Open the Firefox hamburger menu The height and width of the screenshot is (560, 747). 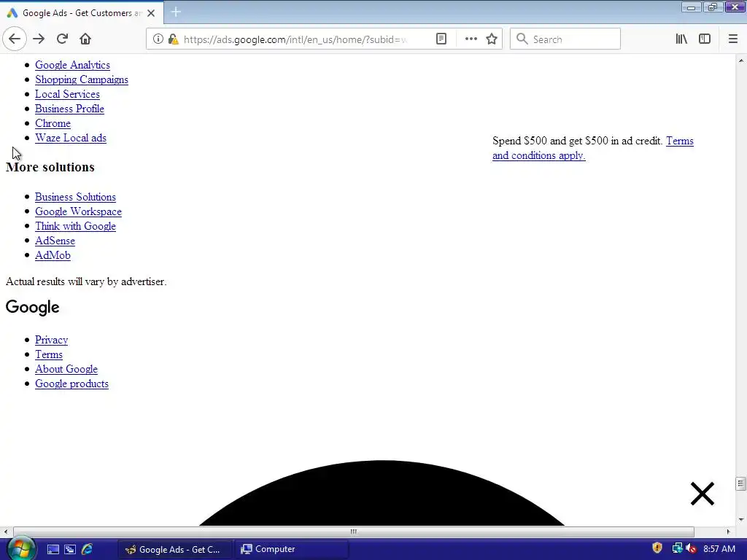(x=732, y=39)
